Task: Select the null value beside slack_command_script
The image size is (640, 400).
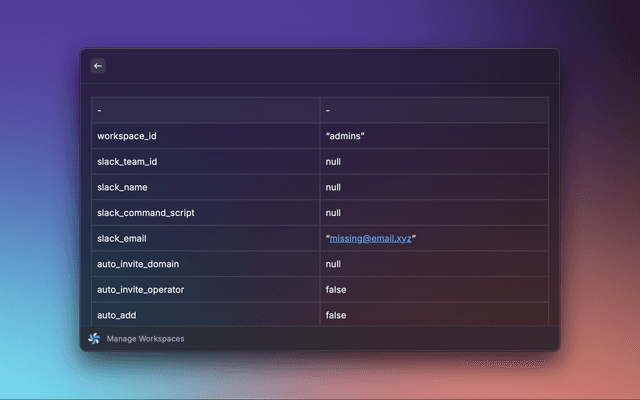Action: pos(334,213)
